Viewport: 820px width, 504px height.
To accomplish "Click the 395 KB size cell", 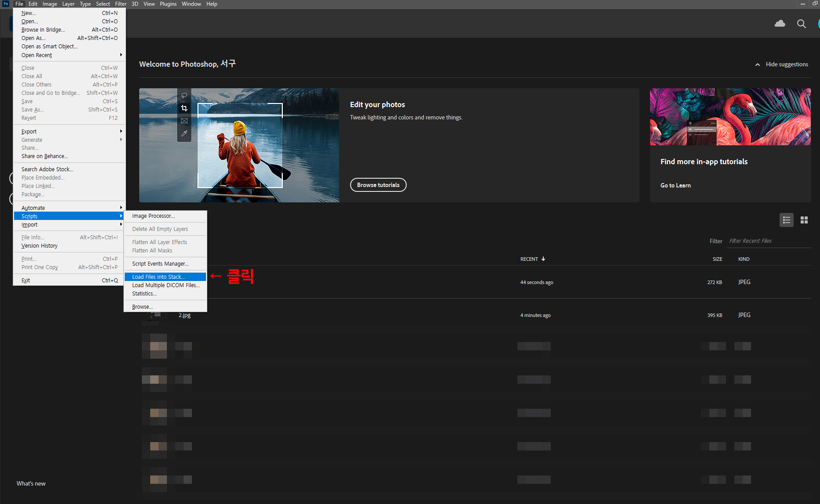I will (715, 315).
